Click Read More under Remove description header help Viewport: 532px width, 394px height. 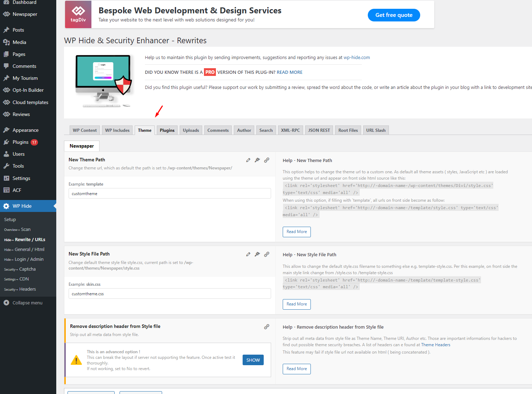297,369
